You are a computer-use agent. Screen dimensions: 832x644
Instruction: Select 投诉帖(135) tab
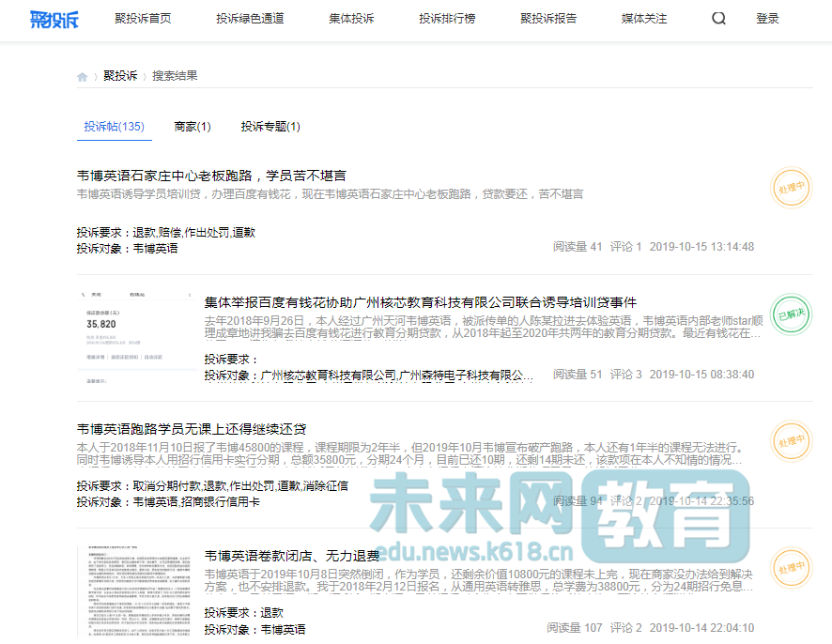(114, 127)
